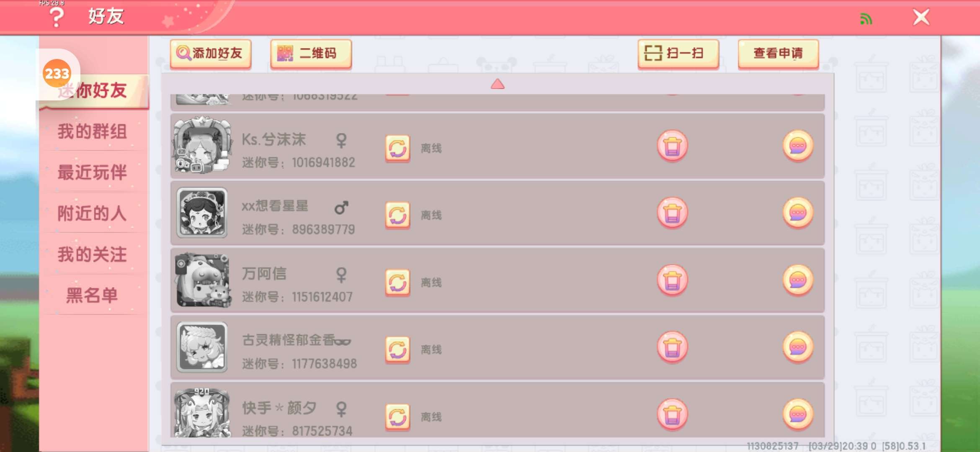
Task: Open the 黑名单 blacklist tab
Action: point(92,295)
